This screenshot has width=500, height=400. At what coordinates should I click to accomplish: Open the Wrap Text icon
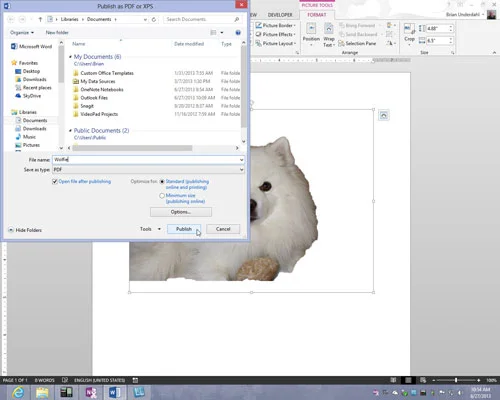[329, 29]
